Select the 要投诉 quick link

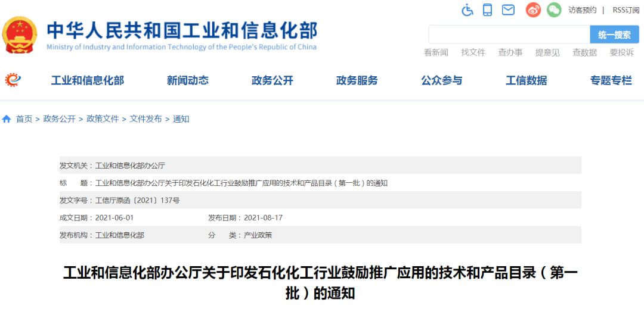coord(622,52)
